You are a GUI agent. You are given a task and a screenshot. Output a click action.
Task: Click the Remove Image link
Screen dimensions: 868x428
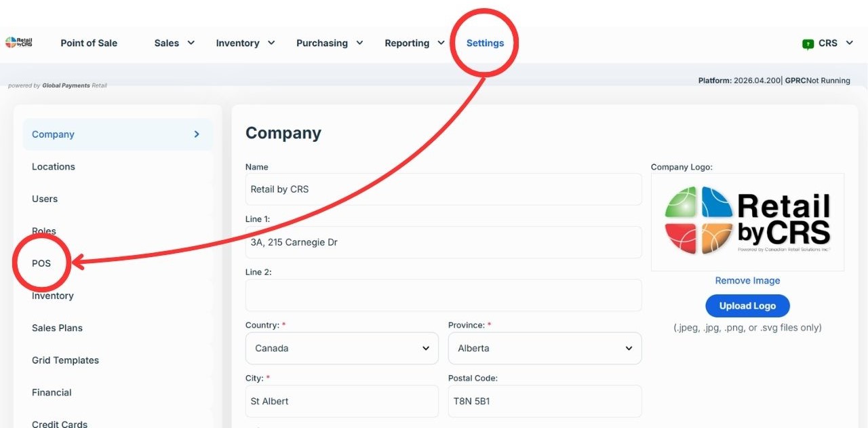pyautogui.click(x=747, y=280)
